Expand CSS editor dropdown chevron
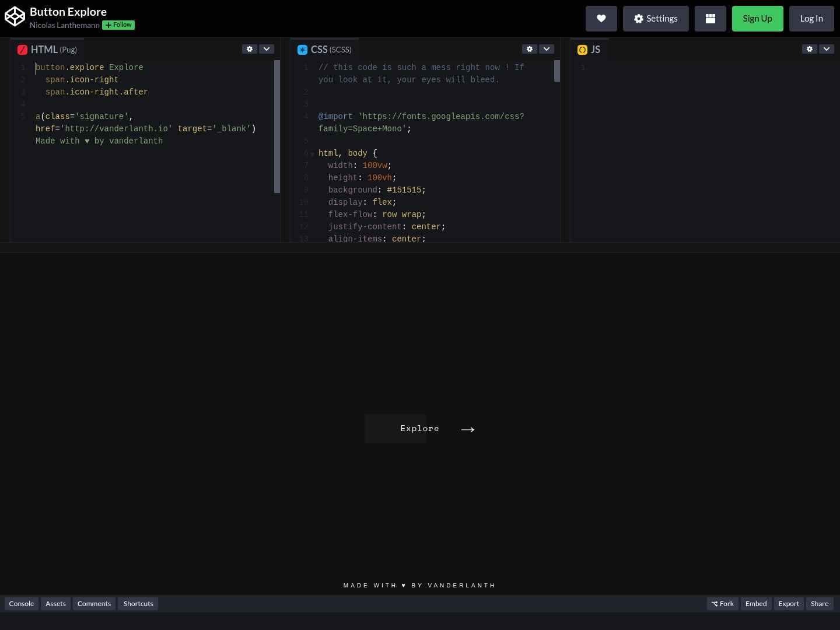Image resolution: width=840 pixels, height=630 pixels. click(547, 49)
